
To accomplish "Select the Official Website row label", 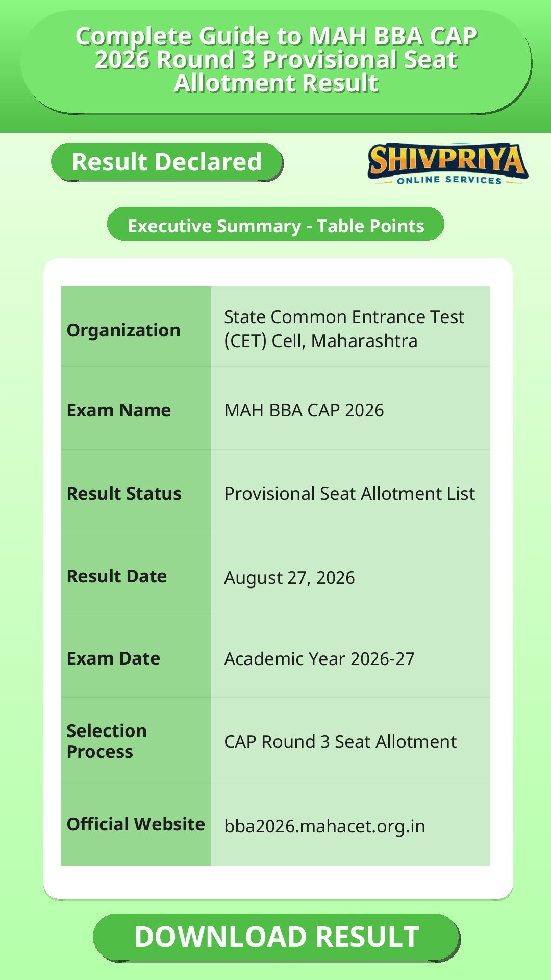I will [x=136, y=824].
